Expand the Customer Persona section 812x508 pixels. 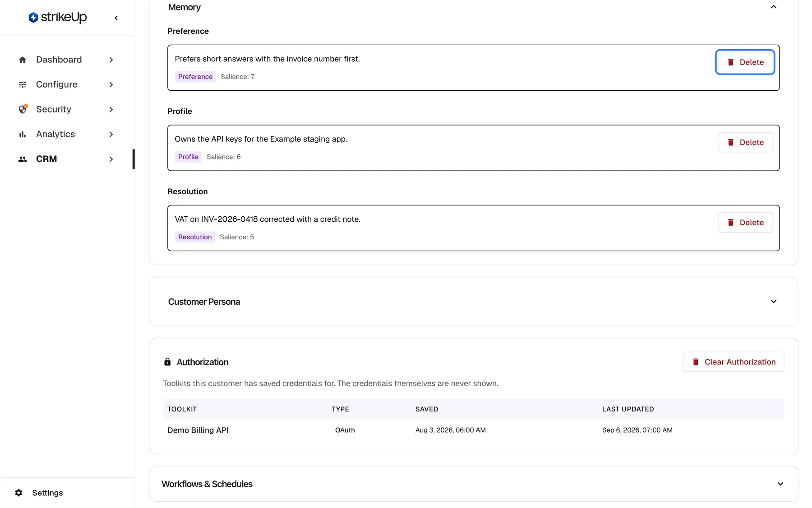(474, 302)
